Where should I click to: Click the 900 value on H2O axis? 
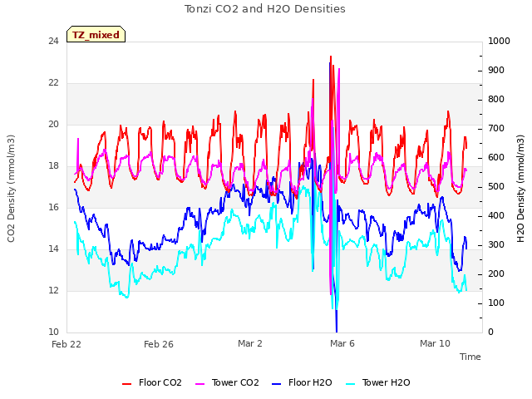point(496,70)
